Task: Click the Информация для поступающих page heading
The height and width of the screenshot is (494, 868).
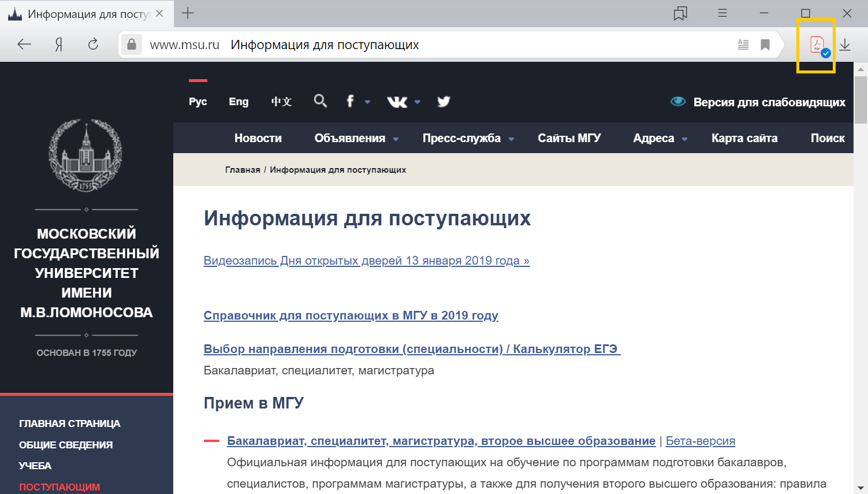Action: [x=367, y=218]
